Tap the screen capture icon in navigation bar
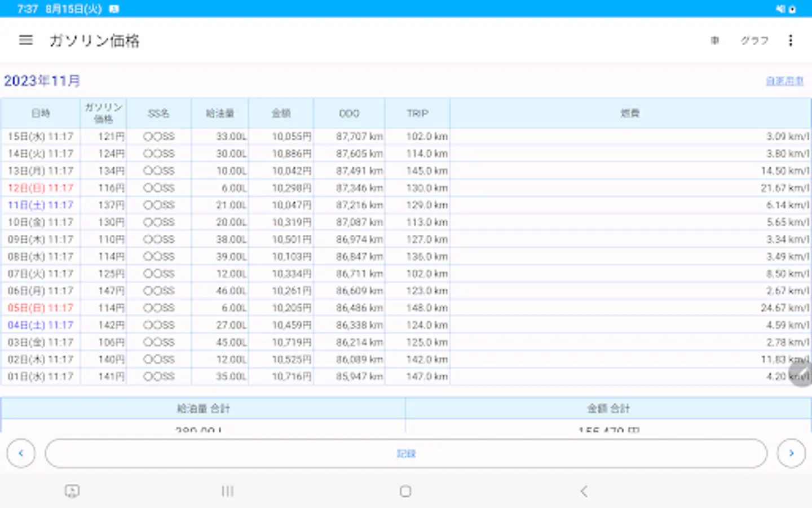This screenshot has height=508, width=812. click(72, 491)
